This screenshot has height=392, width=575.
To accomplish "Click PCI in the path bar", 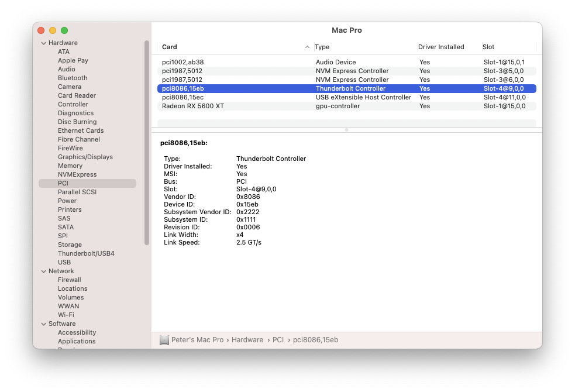I will 278,340.
